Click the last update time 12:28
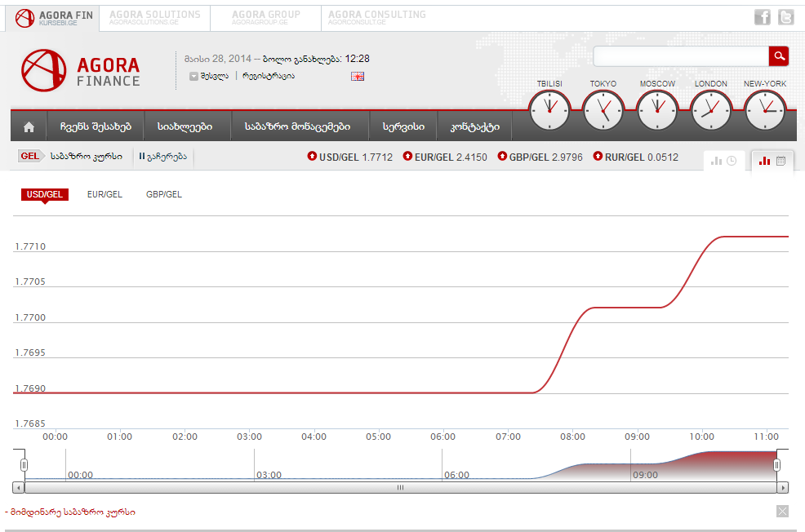 [357, 59]
